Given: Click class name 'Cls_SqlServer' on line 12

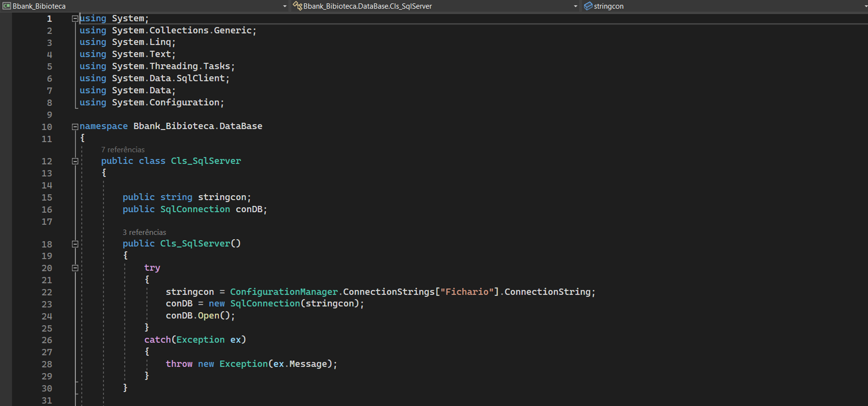Looking at the screenshot, I should pyautogui.click(x=206, y=161).
